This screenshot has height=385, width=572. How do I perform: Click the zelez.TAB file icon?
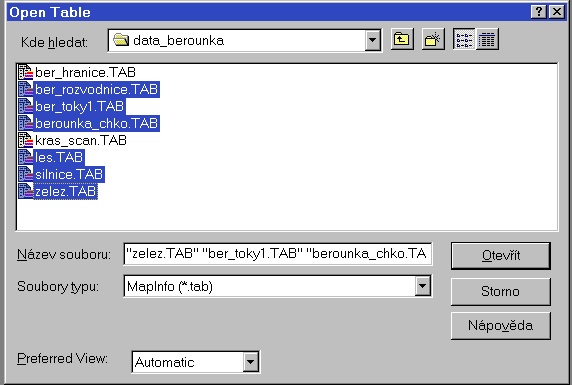tap(26, 191)
